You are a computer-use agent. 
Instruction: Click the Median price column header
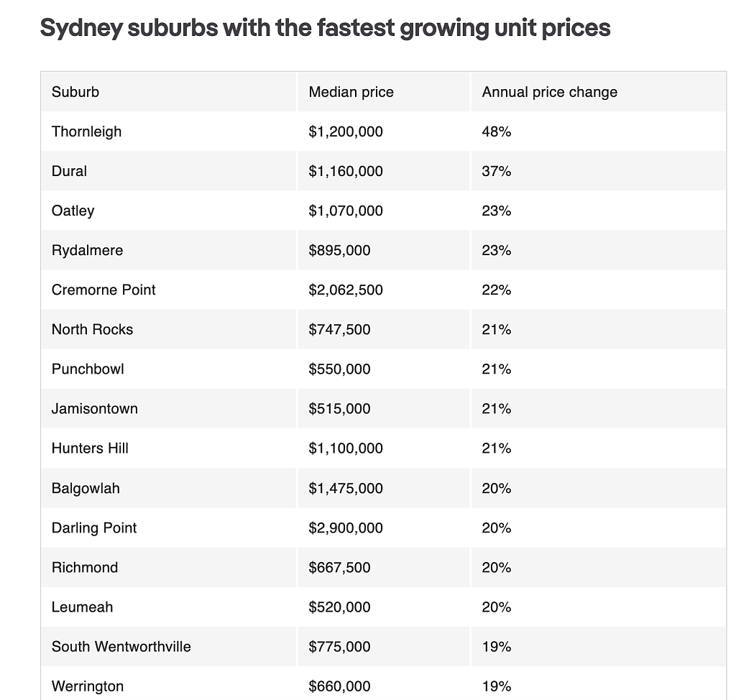tap(351, 92)
